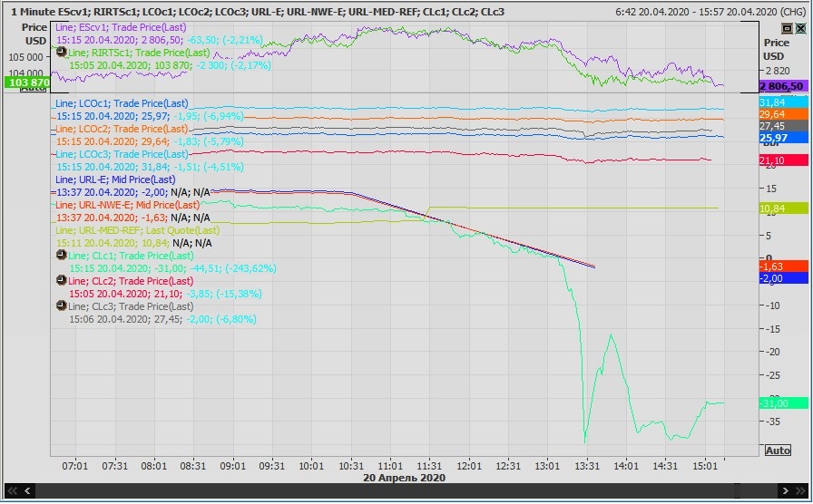The height and width of the screenshot is (504, 813).
Task: Click the RIRTSc1 value row showing -2,17%
Action: [170, 66]
